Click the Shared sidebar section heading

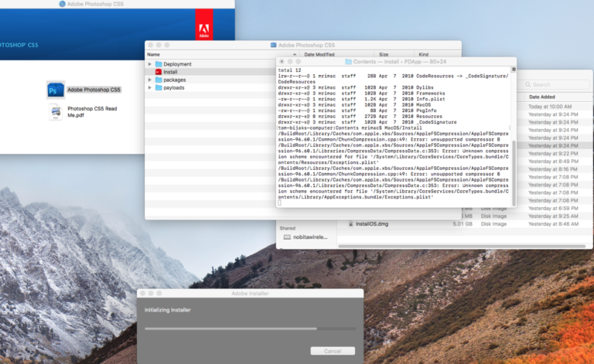click(x=287, y=228)
